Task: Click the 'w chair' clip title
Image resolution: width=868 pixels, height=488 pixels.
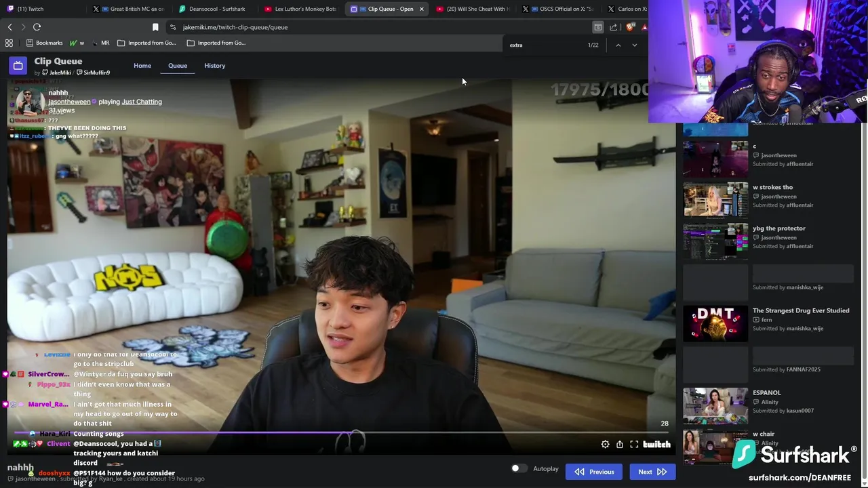Action: (x=764, y=434)
